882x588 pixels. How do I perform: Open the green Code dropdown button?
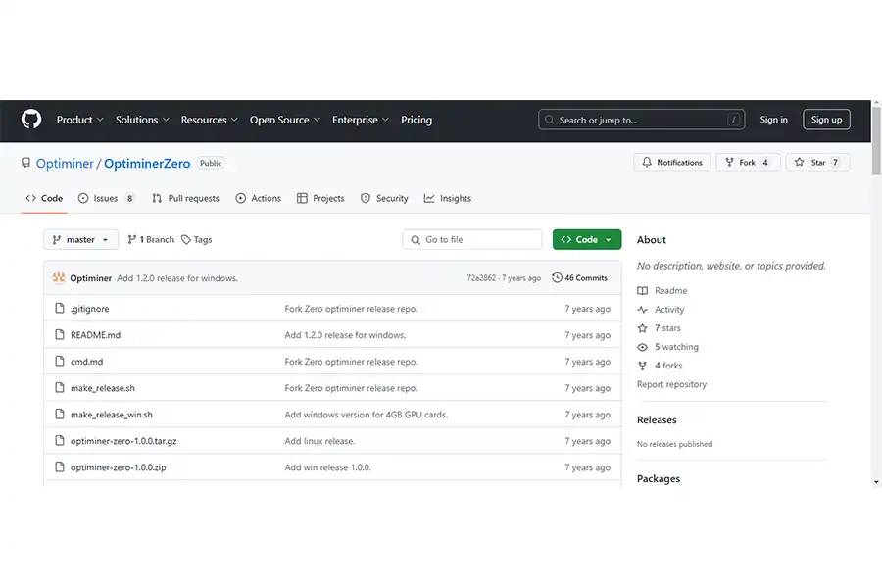coord(587,239)
